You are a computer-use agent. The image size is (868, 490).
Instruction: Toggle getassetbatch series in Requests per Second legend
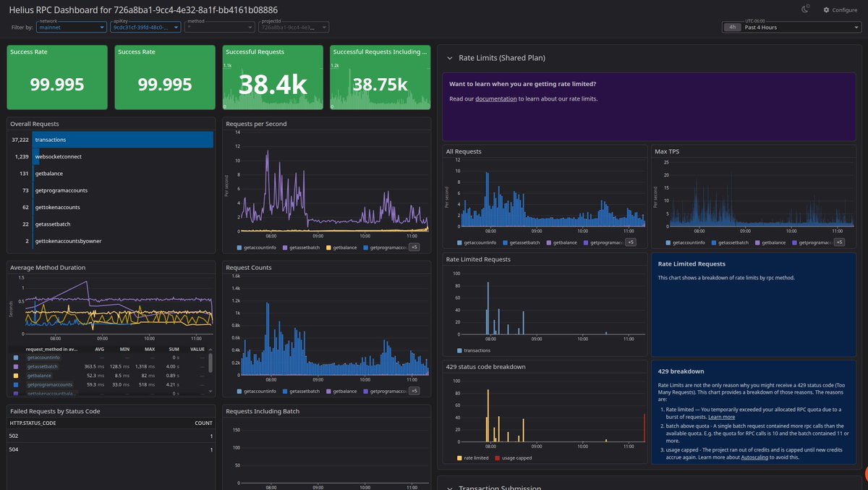click(x=302, y=248)
